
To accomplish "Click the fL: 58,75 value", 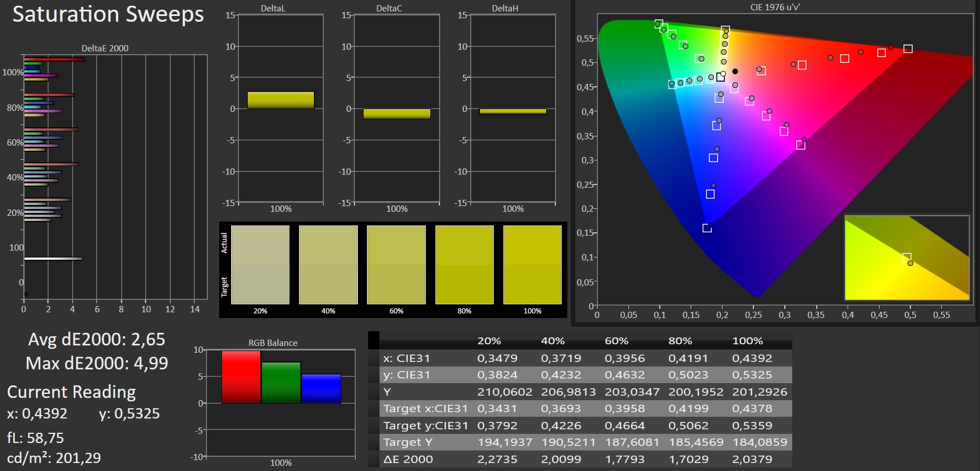I will click(x=35, y=438).
